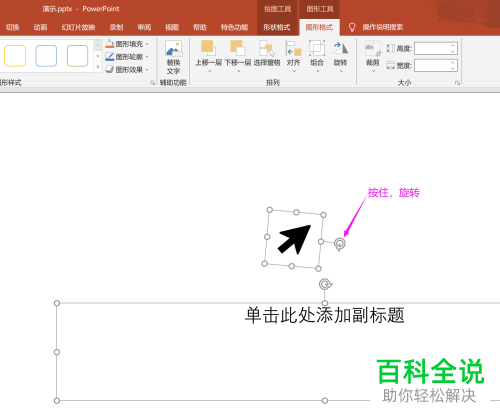500x416 pixels.
Task: Expand the 上移一层 dropdown arrow
Action: click(x=209, y=71)
